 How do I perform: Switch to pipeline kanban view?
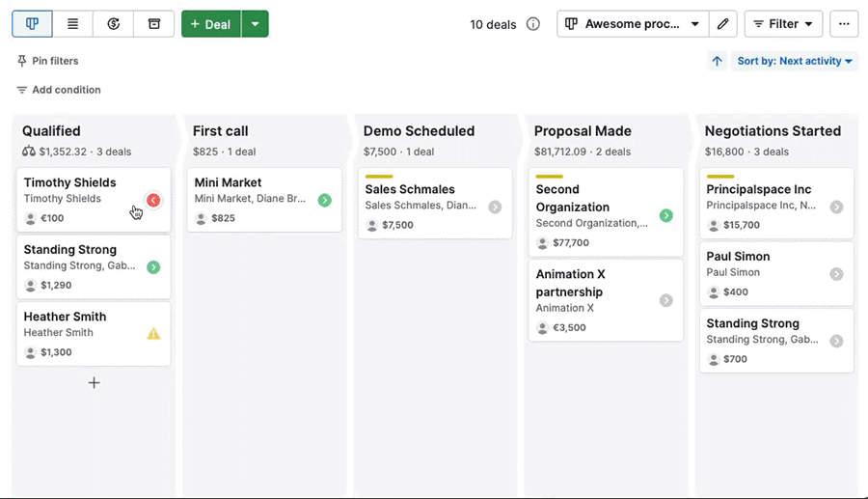(32, 24)
